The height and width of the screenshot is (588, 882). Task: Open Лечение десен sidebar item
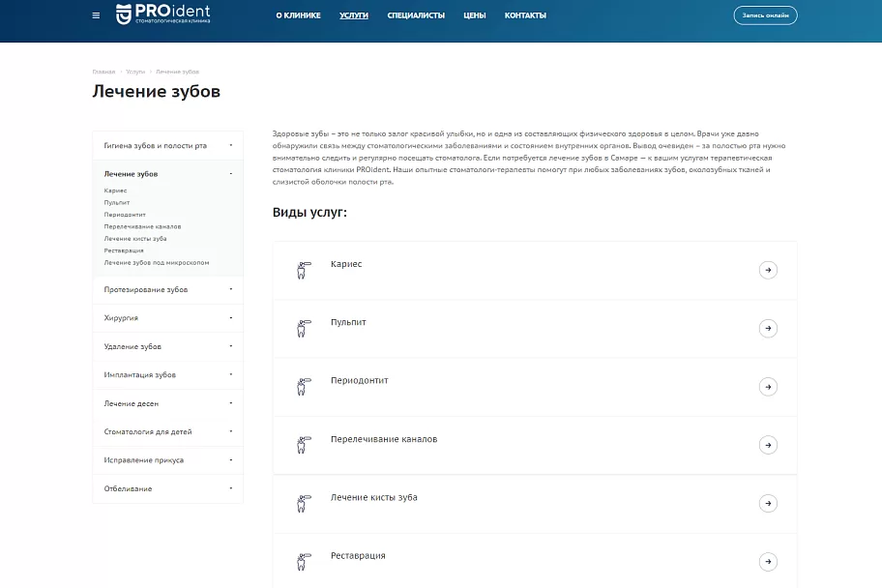[x=132, y=403]
